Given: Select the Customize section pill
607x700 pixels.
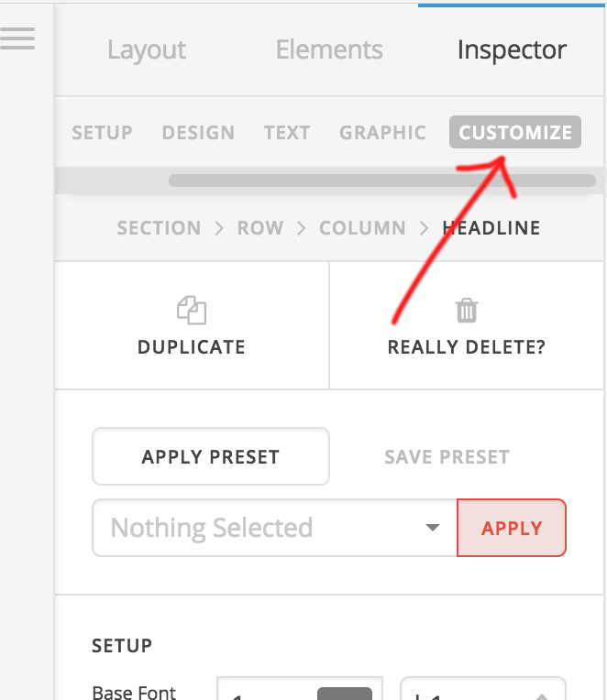Looking at the screenshot, I should (515, 132).
